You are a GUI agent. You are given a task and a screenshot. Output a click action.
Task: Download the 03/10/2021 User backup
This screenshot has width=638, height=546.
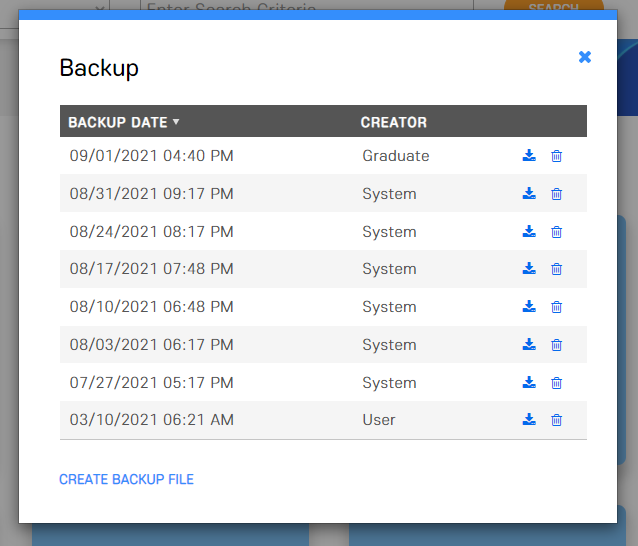529,420
